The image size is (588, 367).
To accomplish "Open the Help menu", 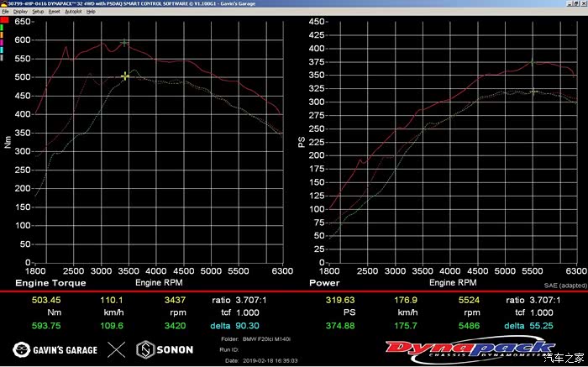I will 91,12.
